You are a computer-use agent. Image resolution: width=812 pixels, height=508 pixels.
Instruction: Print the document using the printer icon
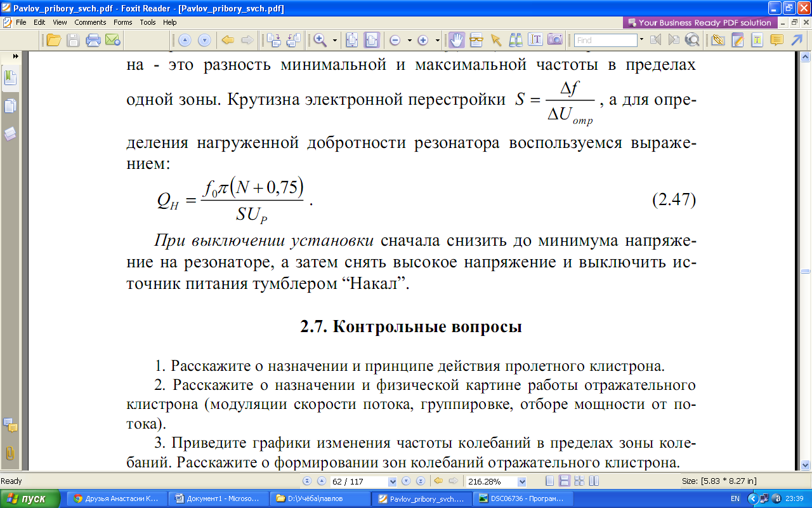point(93,40)
